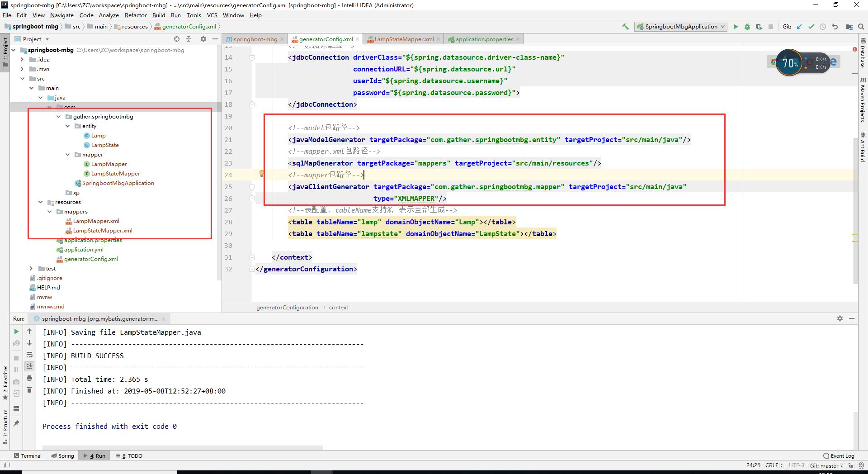Open Project panel settings gear

point(203,39)
